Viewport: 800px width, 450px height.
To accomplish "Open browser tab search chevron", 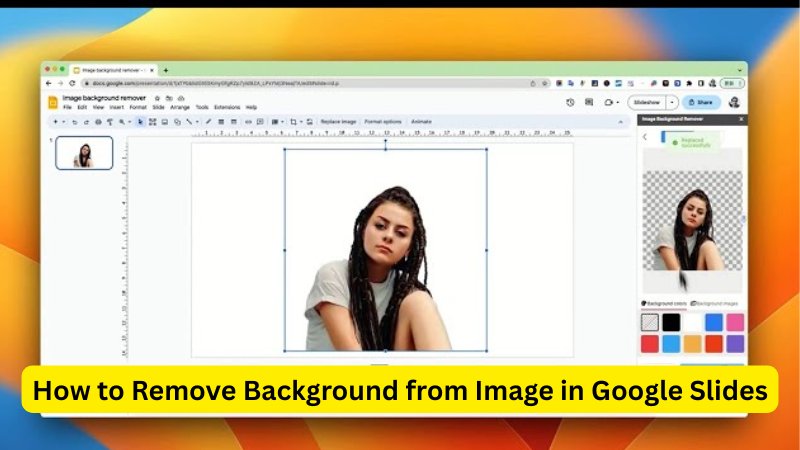I will [x=740, y=70].
